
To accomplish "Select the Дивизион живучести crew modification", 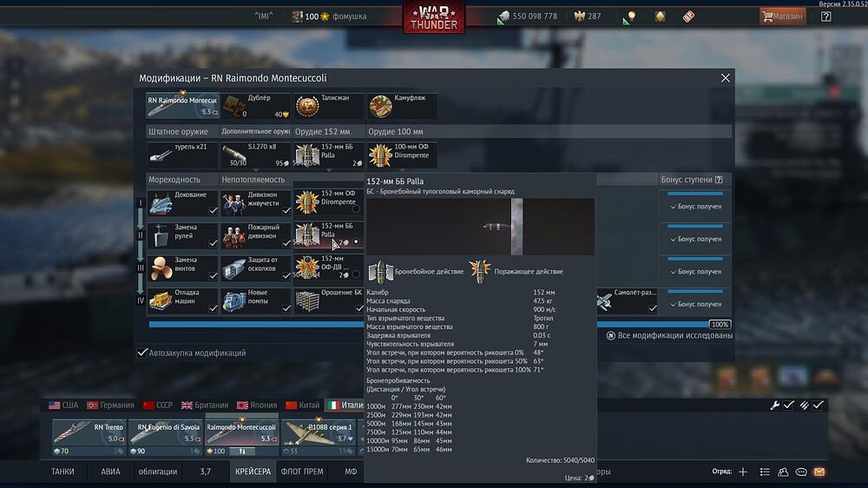I will (256, 203).
